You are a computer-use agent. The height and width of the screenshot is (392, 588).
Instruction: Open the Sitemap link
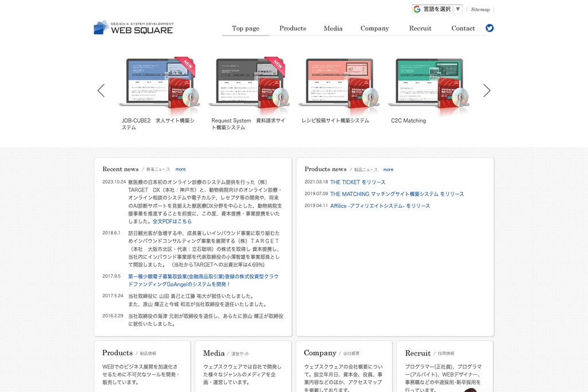pyautogui.click(x=481, y=9)
